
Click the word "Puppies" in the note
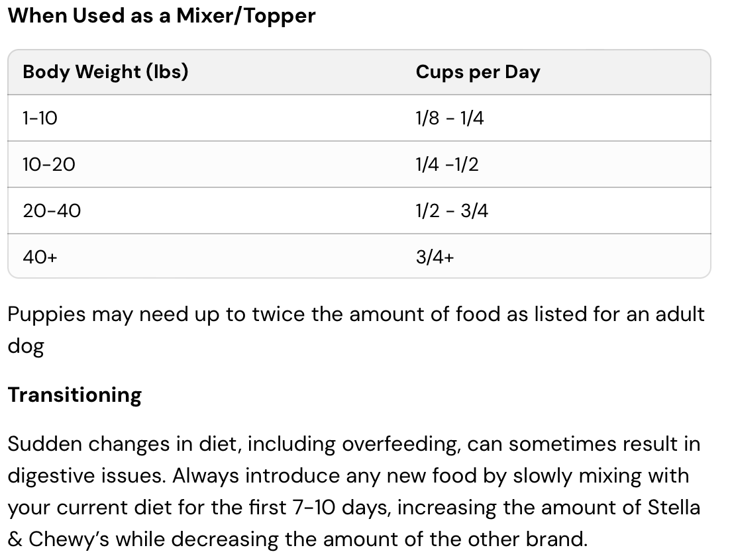click(47, 314)
